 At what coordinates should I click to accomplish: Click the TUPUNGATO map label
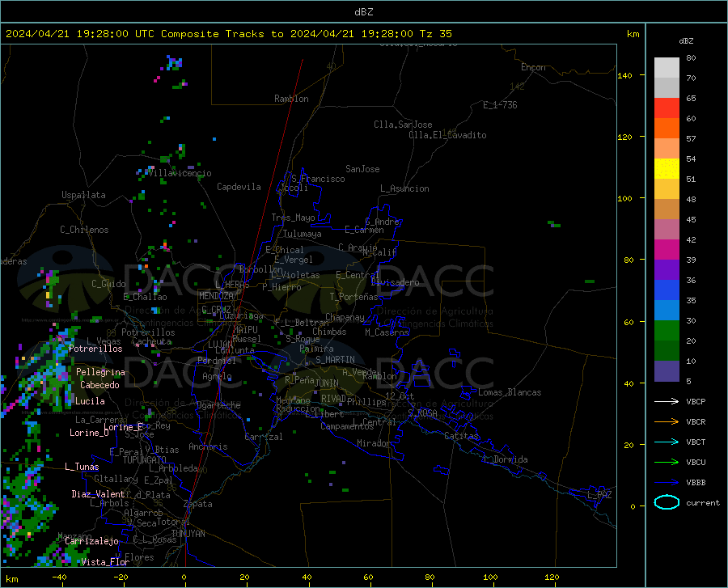click(x=145, y=460)
